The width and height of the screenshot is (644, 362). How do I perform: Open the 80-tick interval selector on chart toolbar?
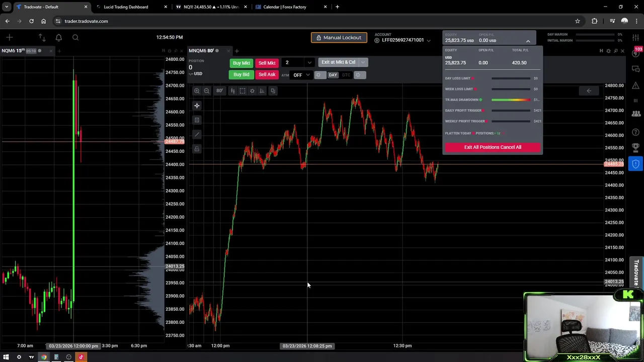(220, 91)
